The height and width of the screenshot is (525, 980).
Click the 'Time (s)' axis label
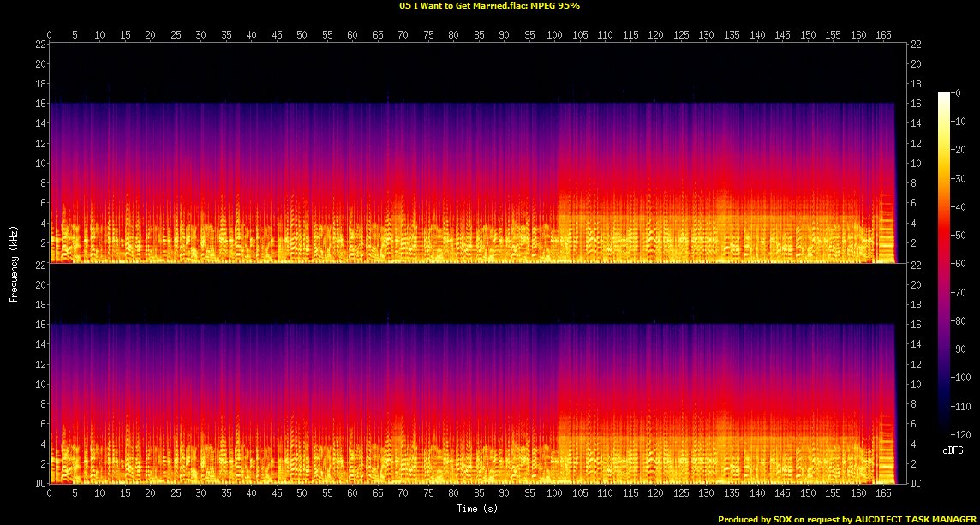pyautogui.click(x=478, y=509)
